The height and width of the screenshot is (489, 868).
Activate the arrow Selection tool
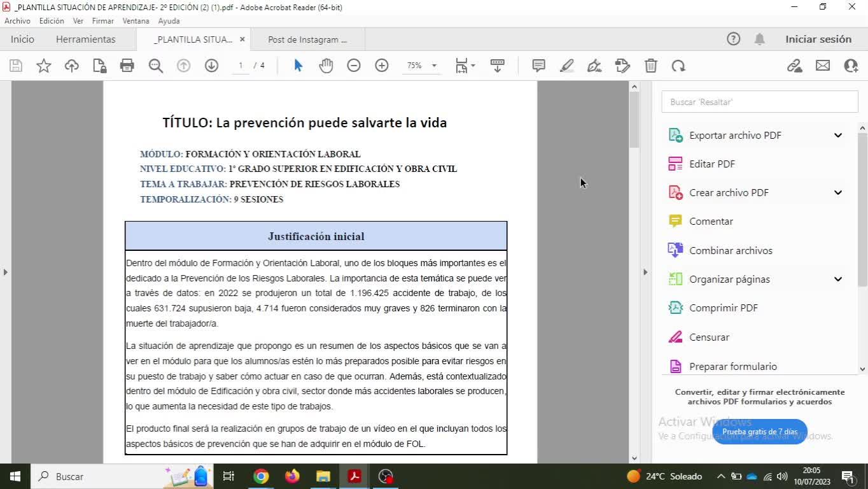click(298, 66)
